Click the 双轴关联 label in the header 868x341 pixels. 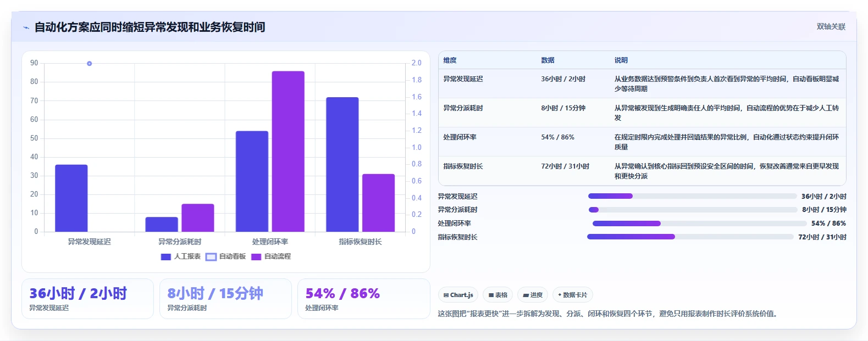pyautogui.click(x=831, y=26)
